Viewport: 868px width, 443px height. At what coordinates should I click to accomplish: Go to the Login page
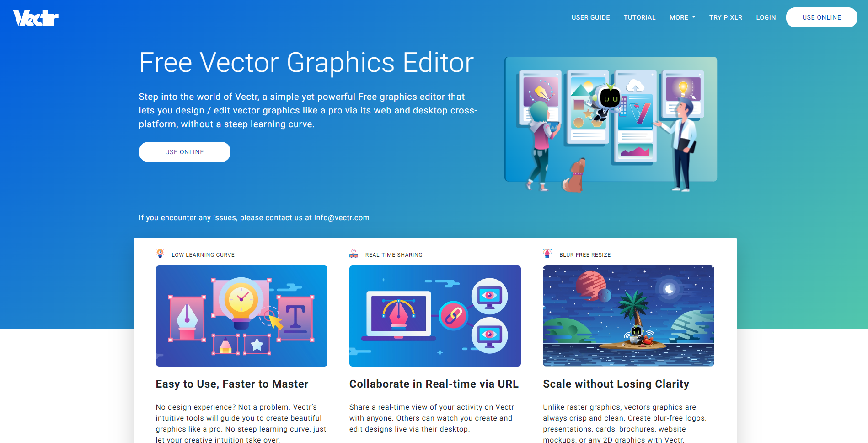(x=766, y=17)
